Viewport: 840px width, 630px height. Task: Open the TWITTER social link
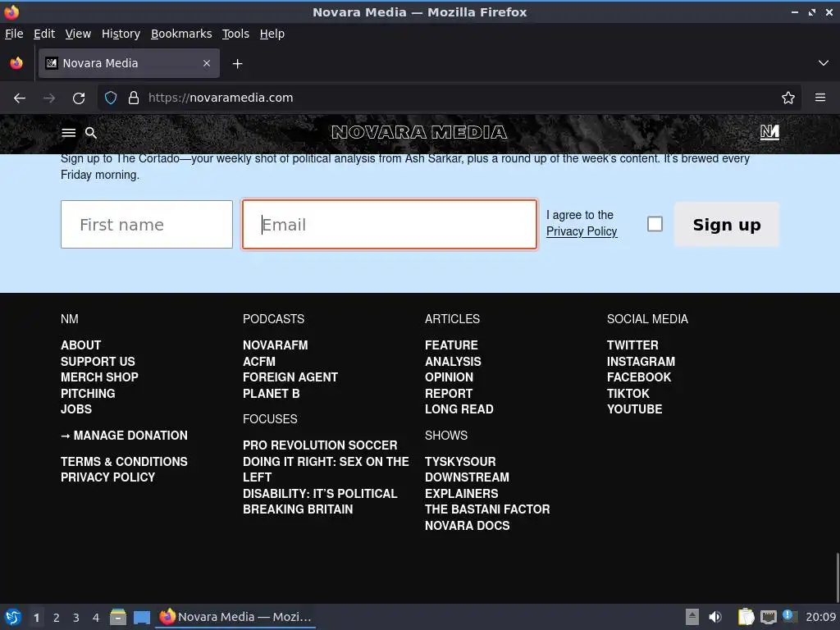pos(632,345)
